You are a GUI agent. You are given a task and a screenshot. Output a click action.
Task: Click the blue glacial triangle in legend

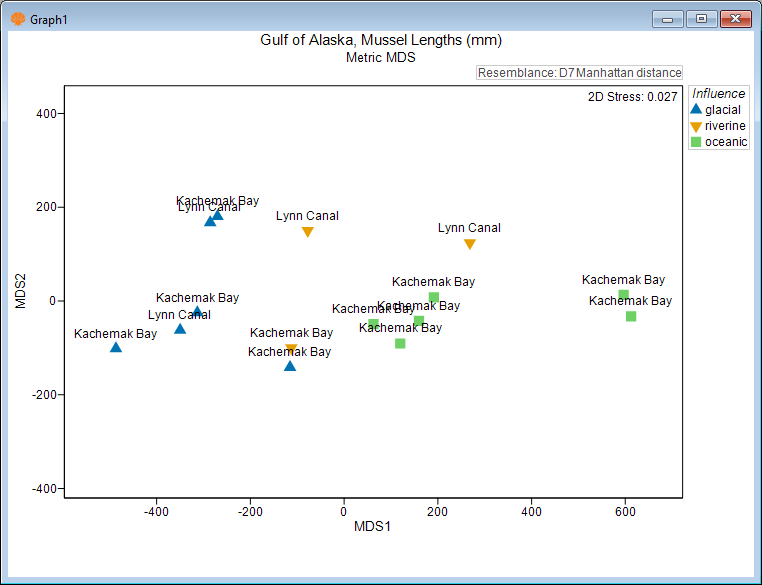coord(696,110)
